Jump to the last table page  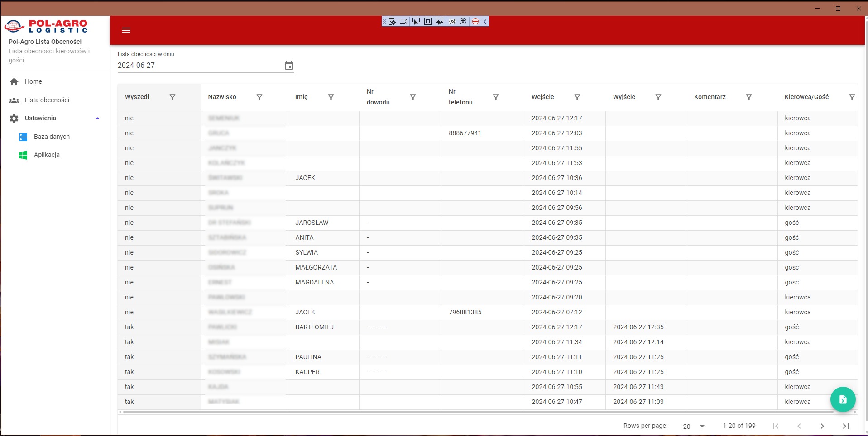845,426
